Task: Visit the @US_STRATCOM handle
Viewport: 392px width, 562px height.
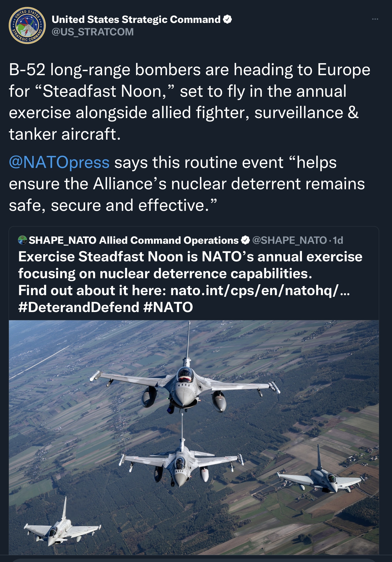Action: tap(93, 32)
